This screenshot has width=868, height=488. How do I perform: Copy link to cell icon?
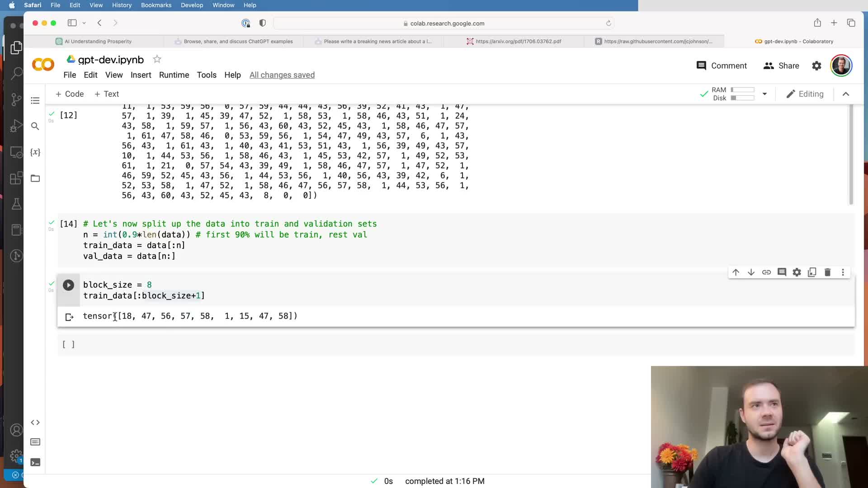click(766, 272)
